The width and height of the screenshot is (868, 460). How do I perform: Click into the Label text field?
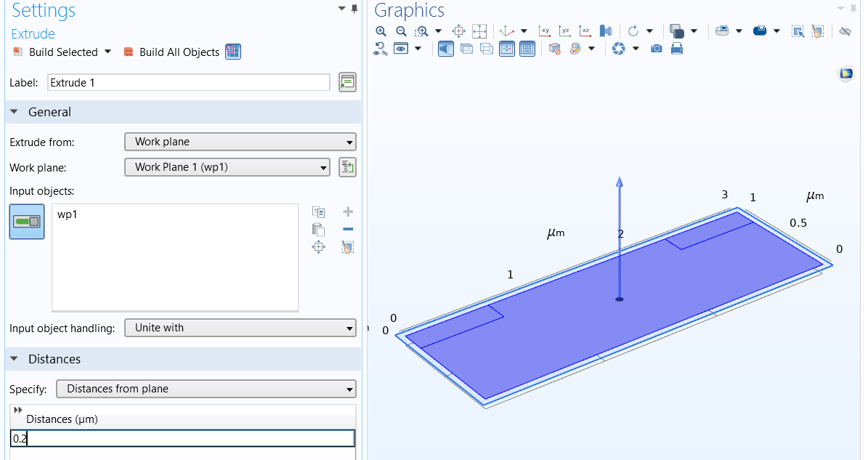tap(189, 82)
